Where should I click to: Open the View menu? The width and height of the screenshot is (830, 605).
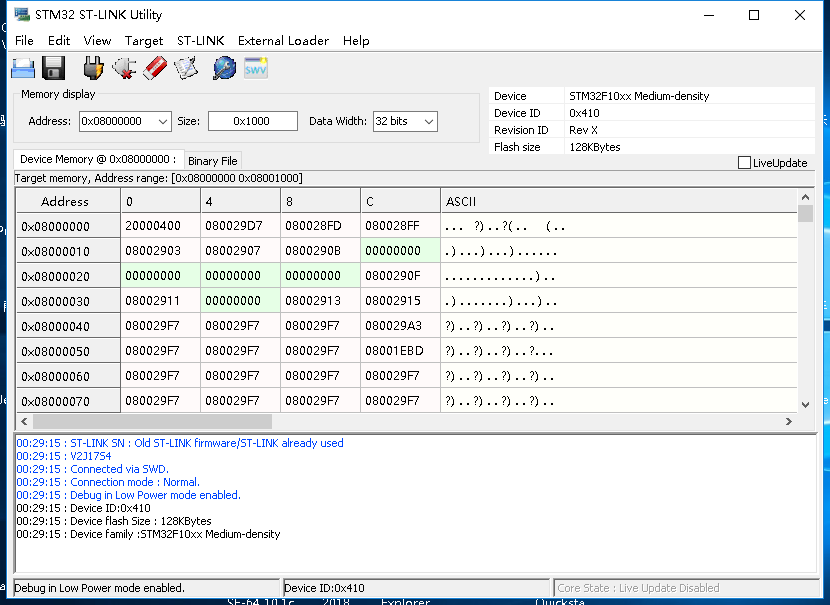pyautogui.click(x=97, y=41)
